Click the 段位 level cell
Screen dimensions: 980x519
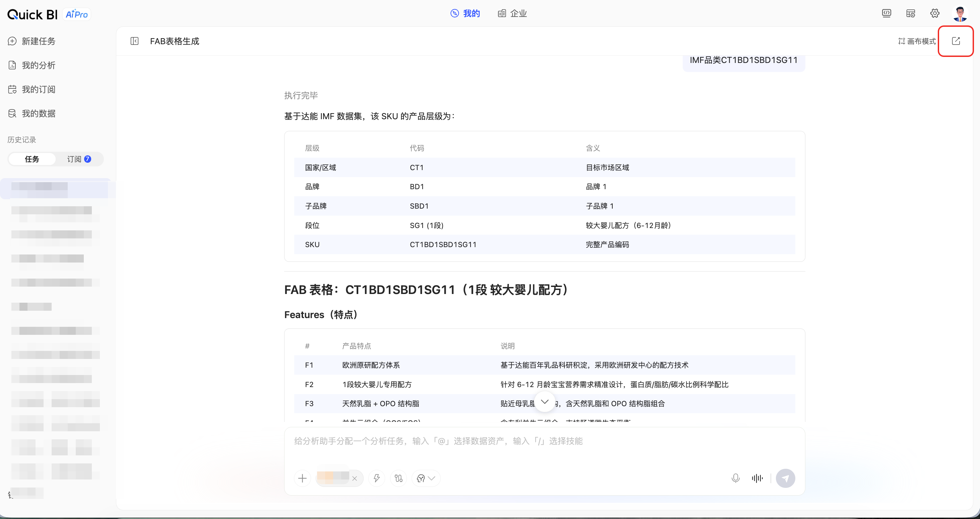312,225
